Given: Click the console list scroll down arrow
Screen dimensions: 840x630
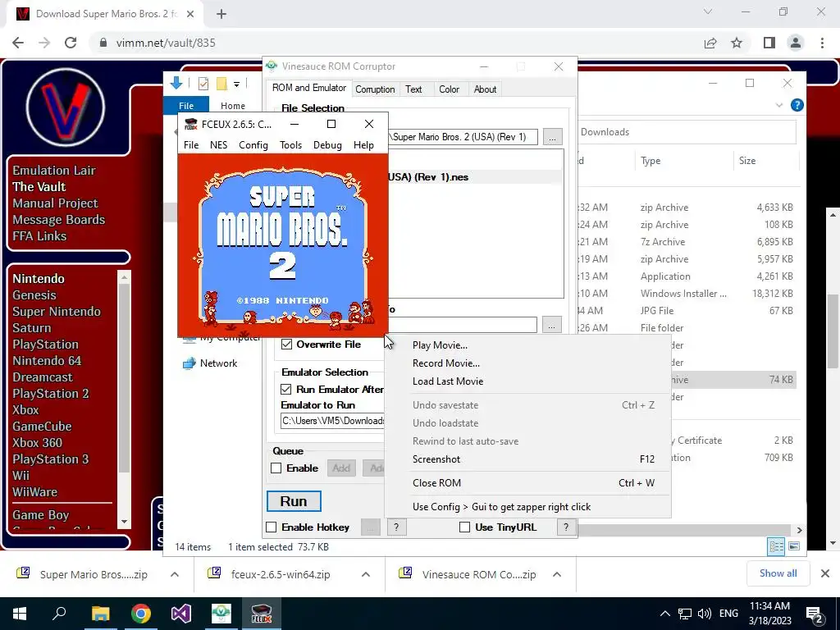Looking at the screenshot, I should [125, 521].
